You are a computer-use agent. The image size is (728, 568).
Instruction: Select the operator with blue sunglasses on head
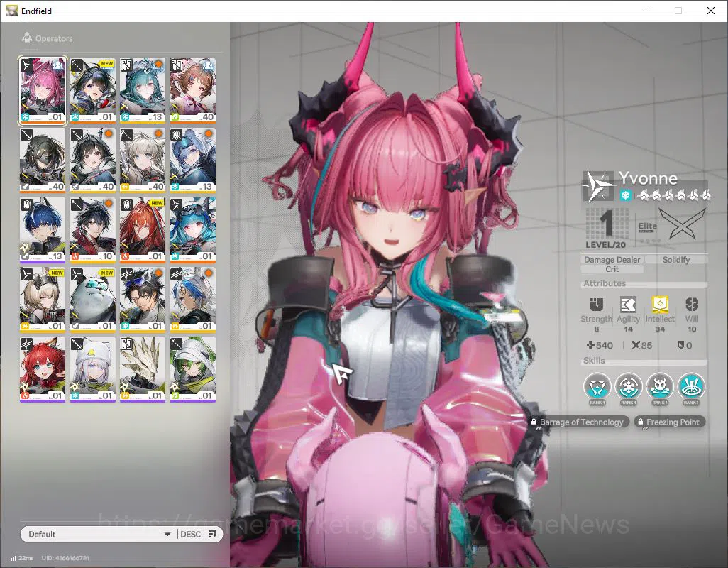[143, 300]
